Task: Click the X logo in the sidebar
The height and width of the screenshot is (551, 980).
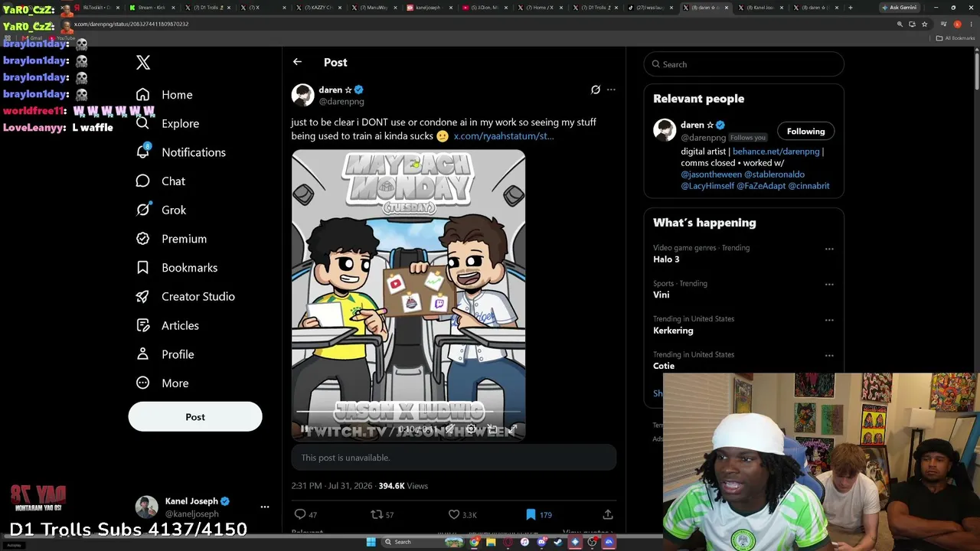Action: pos(143,63)
